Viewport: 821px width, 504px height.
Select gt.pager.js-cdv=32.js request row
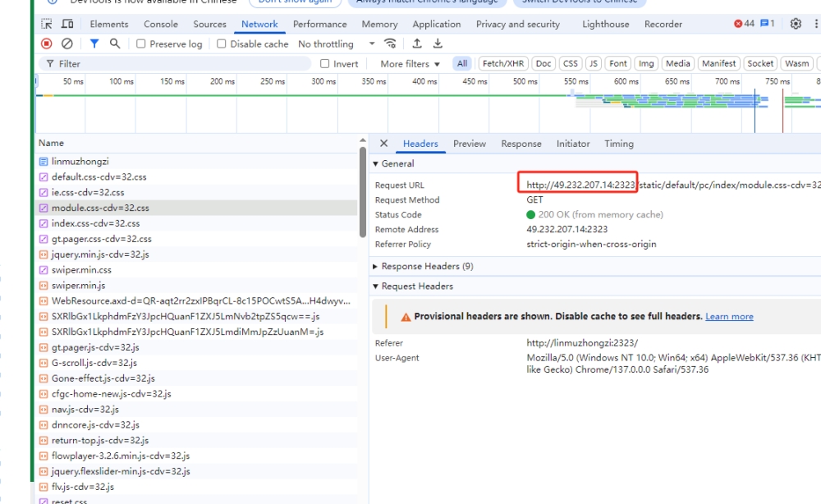click(x=197, y=347)
